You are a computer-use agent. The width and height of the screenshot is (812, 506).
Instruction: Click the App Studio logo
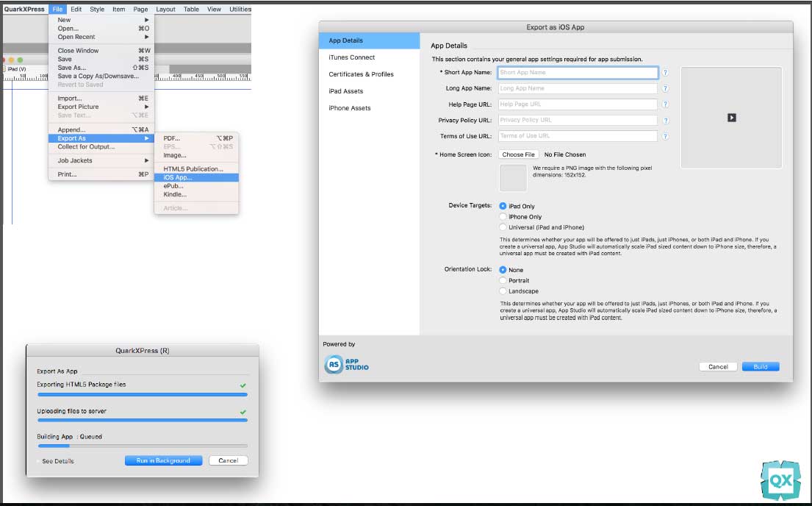point(346,365)
